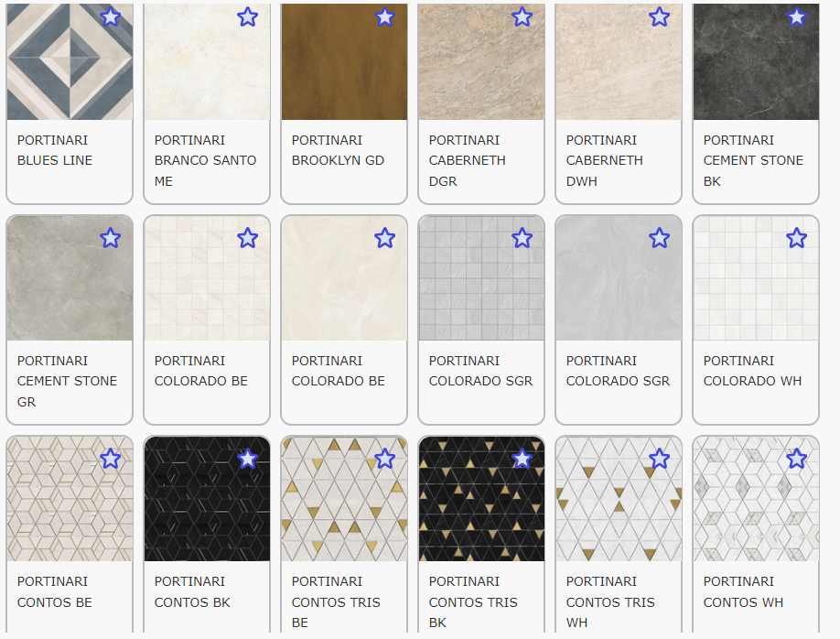Favorite the Portinari Blues Line tile star
This screenshot has width=840, height=639.
click(x=110, y=17)
